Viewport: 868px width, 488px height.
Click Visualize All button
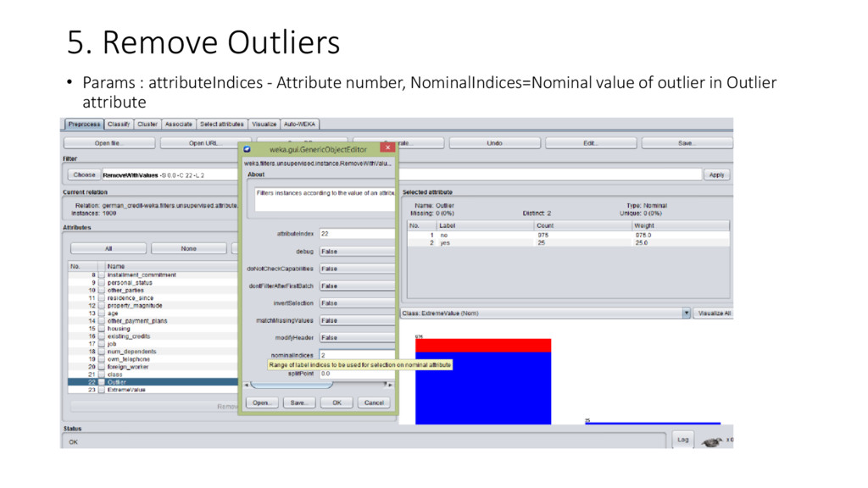tap(714, 313)
